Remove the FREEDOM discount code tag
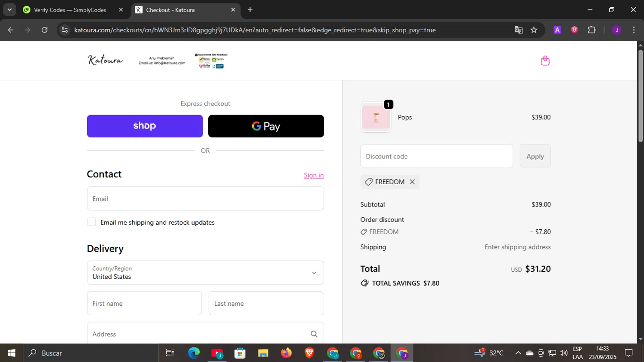644x362 pixels. [412, 182]
